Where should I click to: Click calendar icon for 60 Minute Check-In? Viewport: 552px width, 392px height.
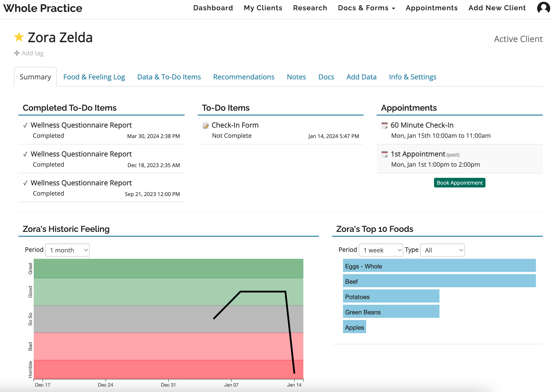point(384,126)
